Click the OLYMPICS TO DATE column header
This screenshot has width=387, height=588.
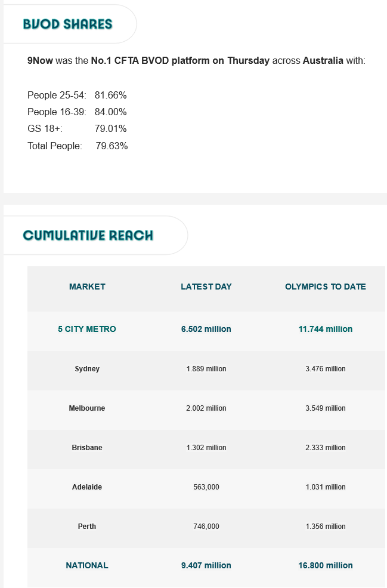coord(326,287)
